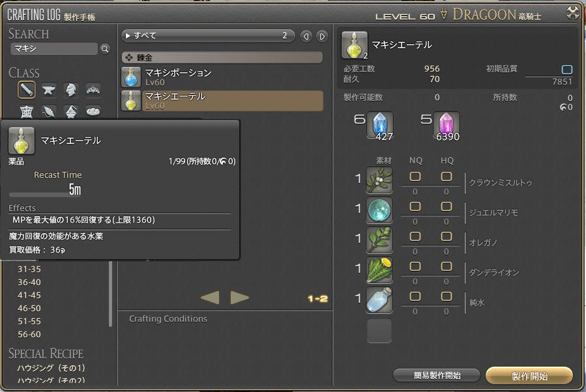This screenshot has height=392, width=586.
Task: Select the Armorer helmet class icon
Action: 71,90
